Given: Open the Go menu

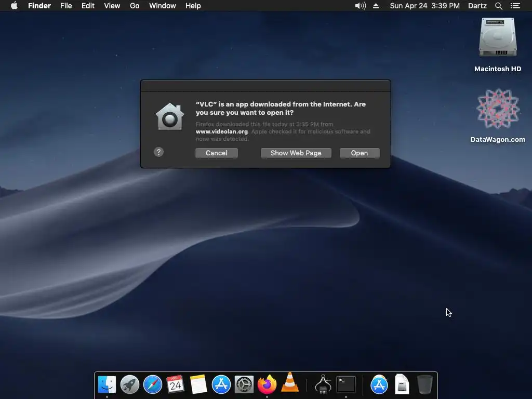Looking at the screenshot, I should pos(135,6).
